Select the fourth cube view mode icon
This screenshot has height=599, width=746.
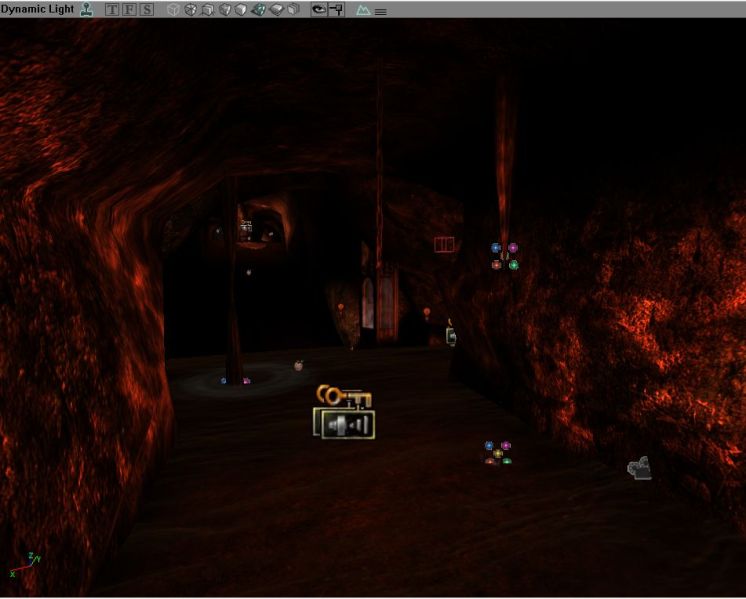(225, 10)
